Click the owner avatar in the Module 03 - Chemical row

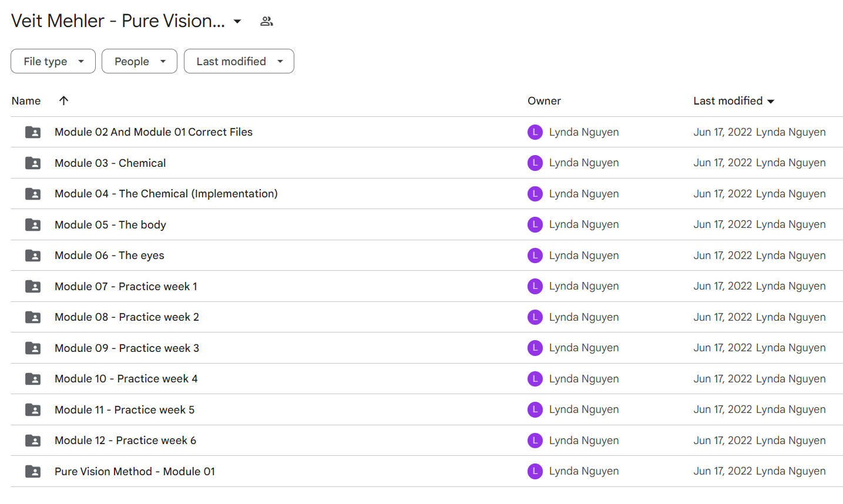click(x=535, y=163)
